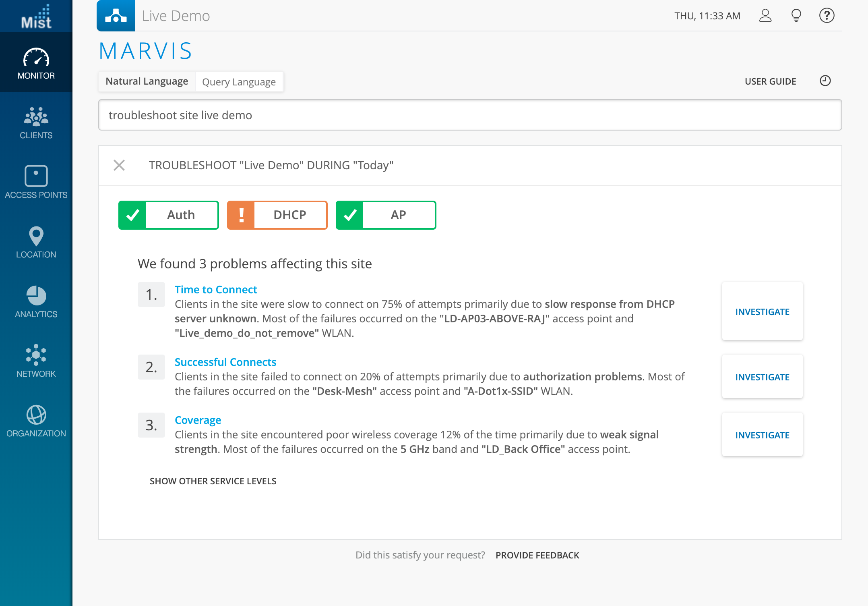
Task: Expand Show Other Service Levels
Action: tap(213, 481)
